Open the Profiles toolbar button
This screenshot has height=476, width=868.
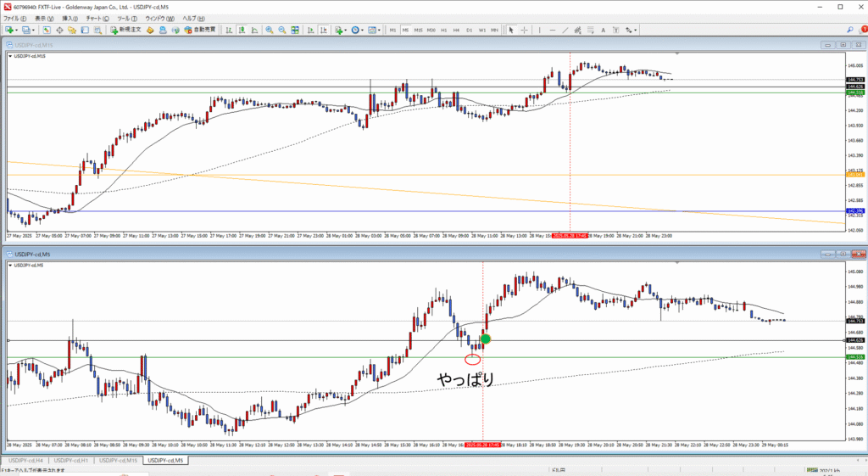click(28, 30)
